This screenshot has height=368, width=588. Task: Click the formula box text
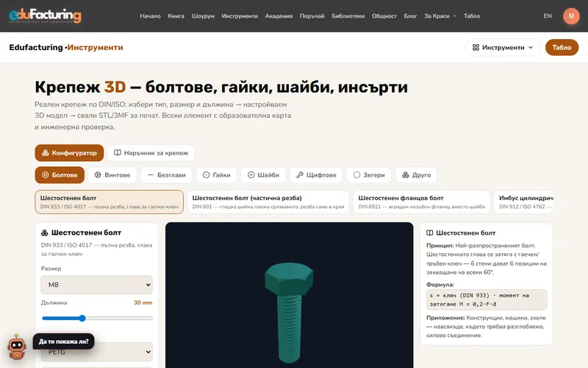[487, 300]
